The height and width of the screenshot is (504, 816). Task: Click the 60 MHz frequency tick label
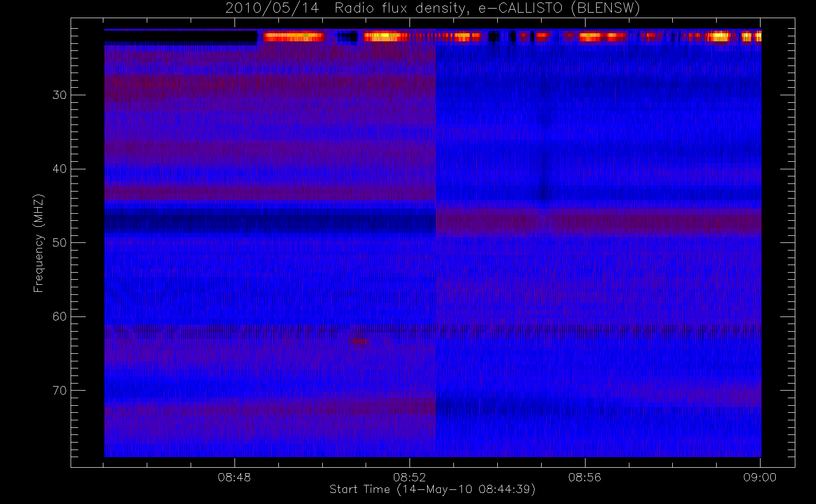(60, 317)
